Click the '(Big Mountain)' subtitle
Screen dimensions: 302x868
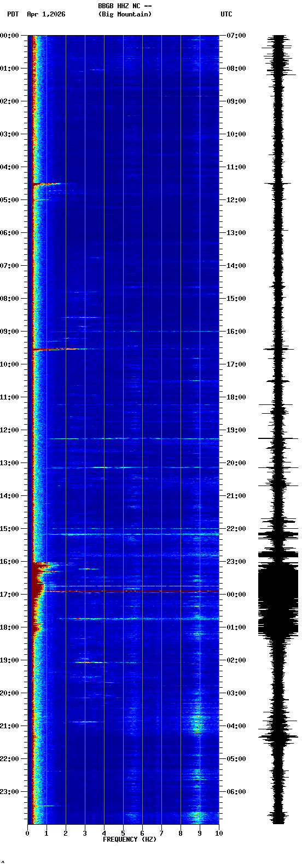tap(125, 14)
